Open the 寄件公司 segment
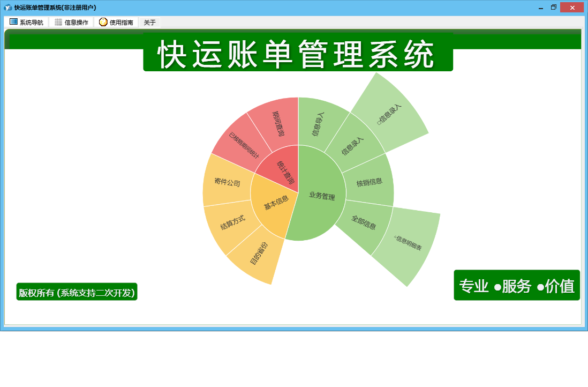 pos(227,182)
